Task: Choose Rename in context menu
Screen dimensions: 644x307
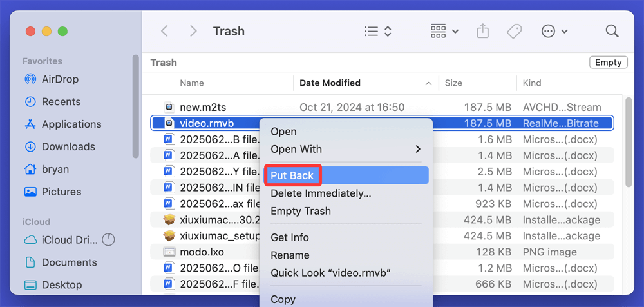Action: [x=346, y=255]
